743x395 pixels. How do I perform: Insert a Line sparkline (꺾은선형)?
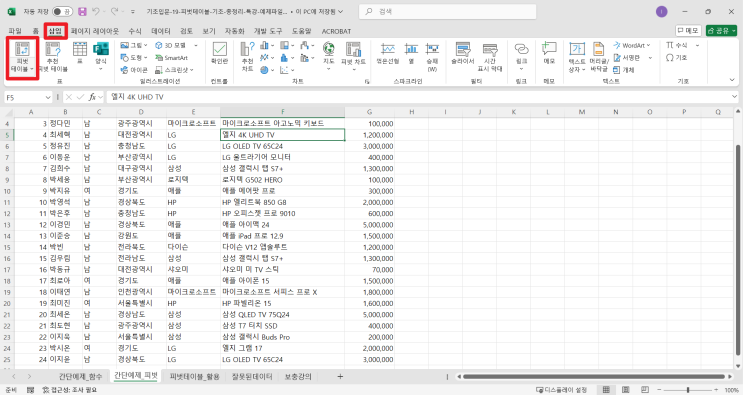(388, 54)
